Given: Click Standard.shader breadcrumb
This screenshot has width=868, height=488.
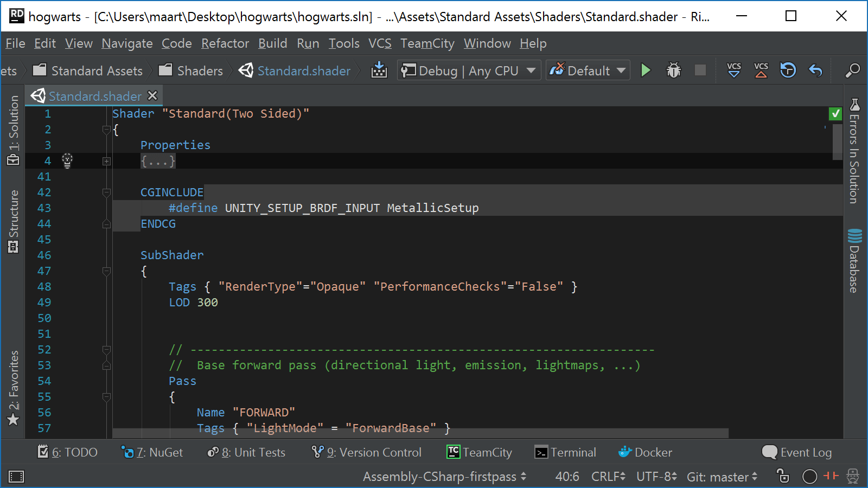Looking at the screenshot, I should 295,70.
